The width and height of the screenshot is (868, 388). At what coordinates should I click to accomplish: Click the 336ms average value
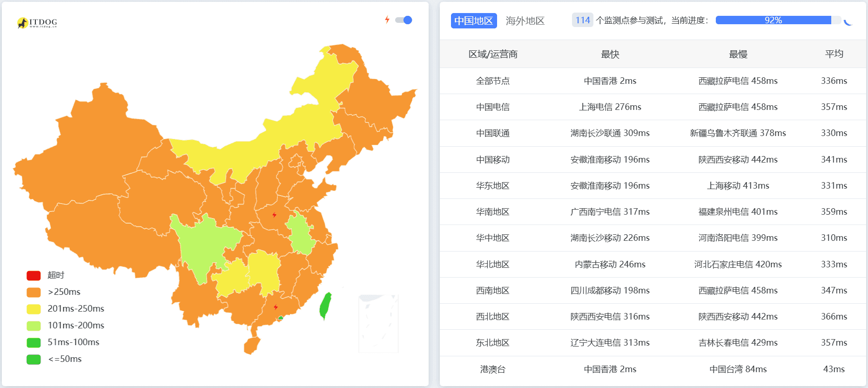[x=834, y=81]
